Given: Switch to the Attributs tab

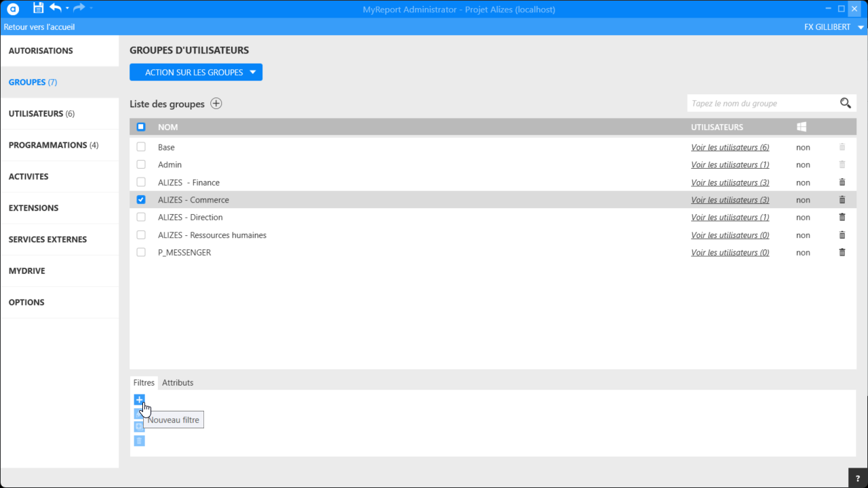Looking at the screenshot, I should (178, 383).
